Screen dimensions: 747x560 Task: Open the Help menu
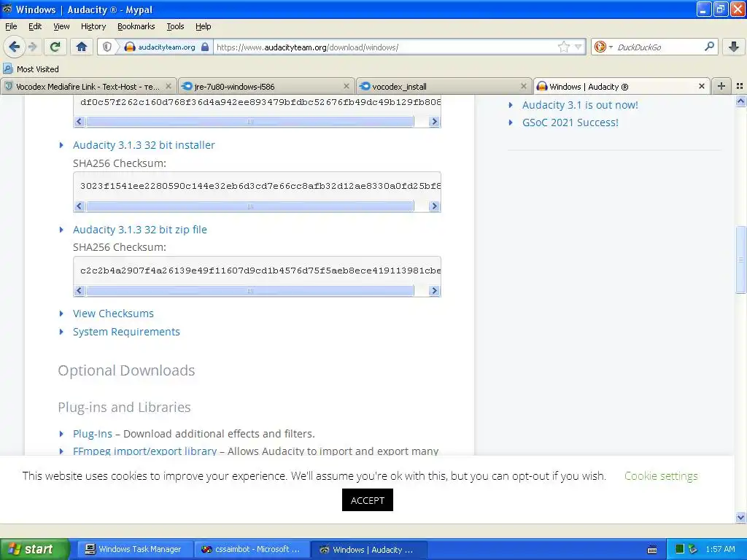pyautogui.click(x=203, y=26)
